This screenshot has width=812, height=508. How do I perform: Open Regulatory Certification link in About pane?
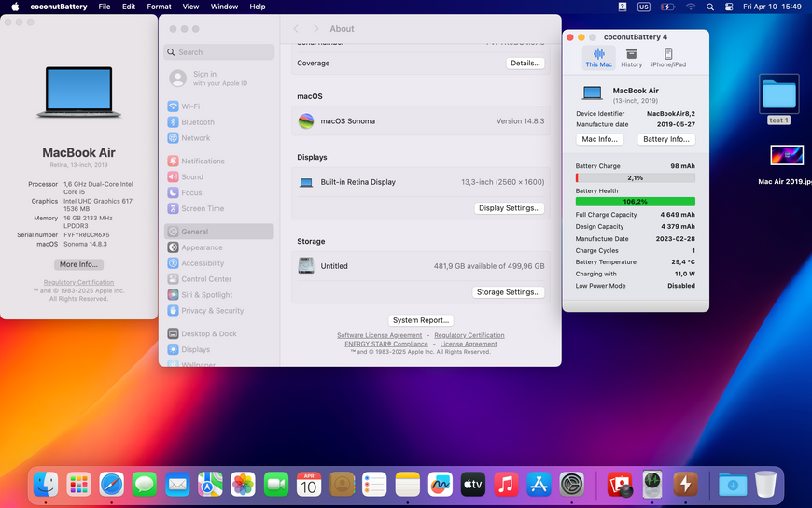(469, 335)
